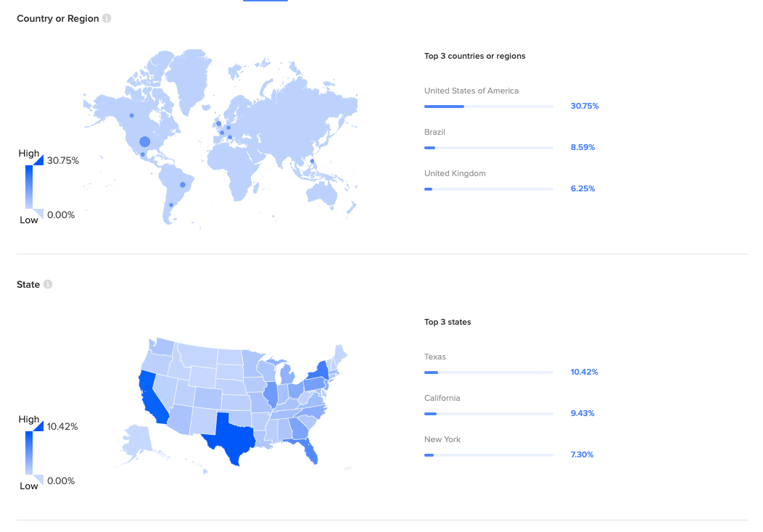Click the 9.43% value for California
This screenshot has height=532, width=763.
click(582, 413)
